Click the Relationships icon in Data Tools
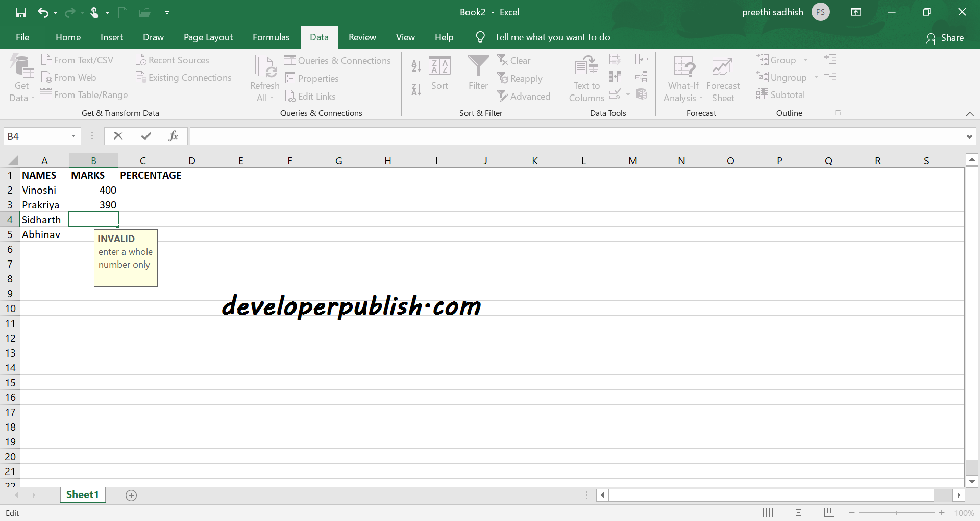This screenshot has height=521, width=980. coord(641,77)
